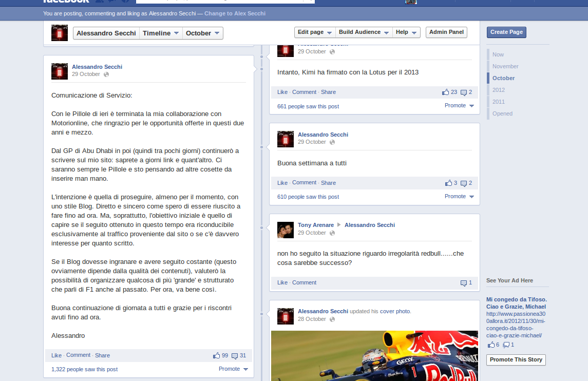
Task: Select November in the timeline navigator
Action: [505, 66]
